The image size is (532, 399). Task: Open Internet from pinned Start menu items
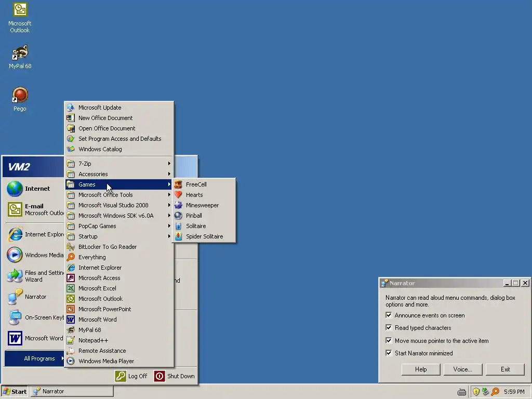(35, 189)
